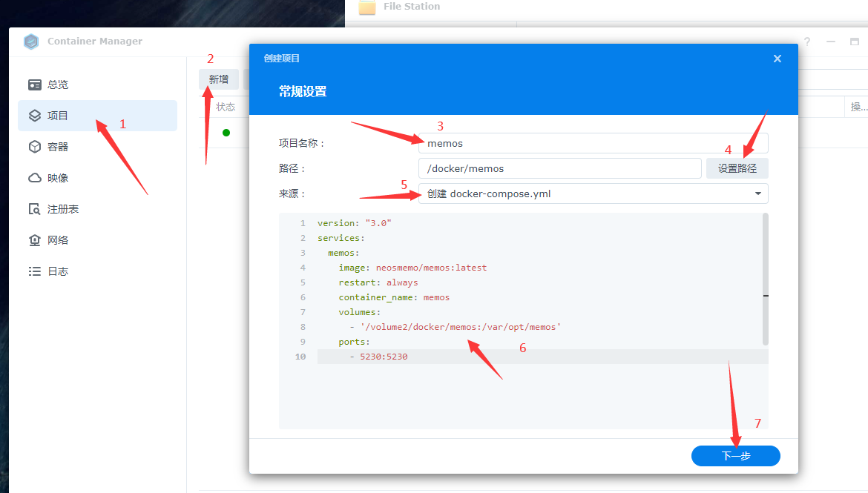Click the 项目 layers icon
868x493 pixels.
[35, 116]
